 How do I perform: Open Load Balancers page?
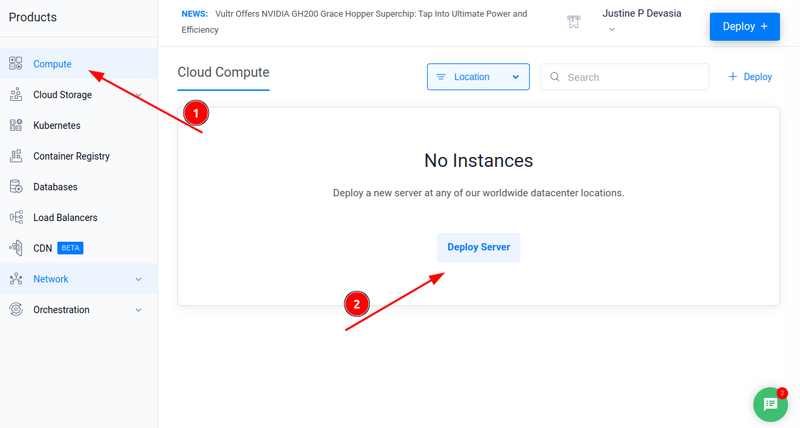(79, 217)
